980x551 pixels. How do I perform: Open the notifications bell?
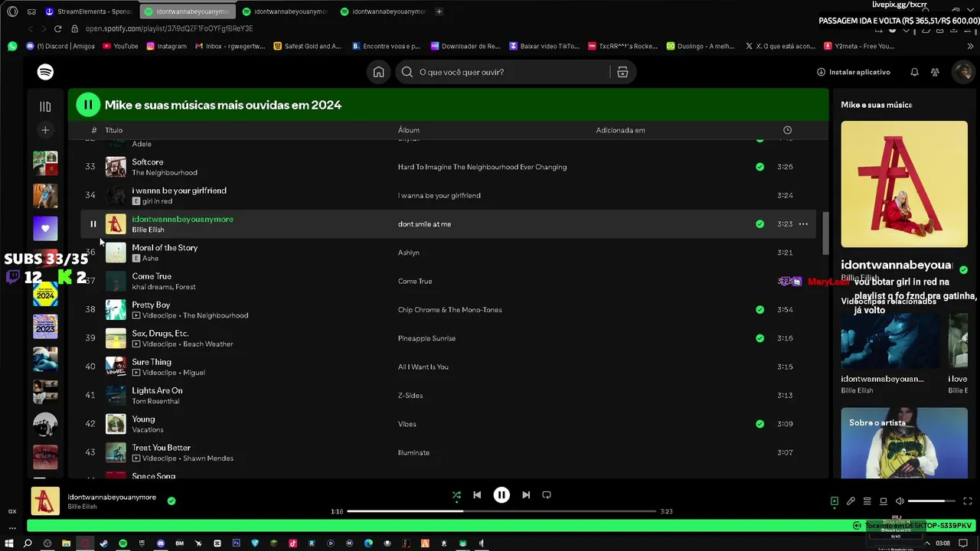pyautogui.click(x=914, y=72)
